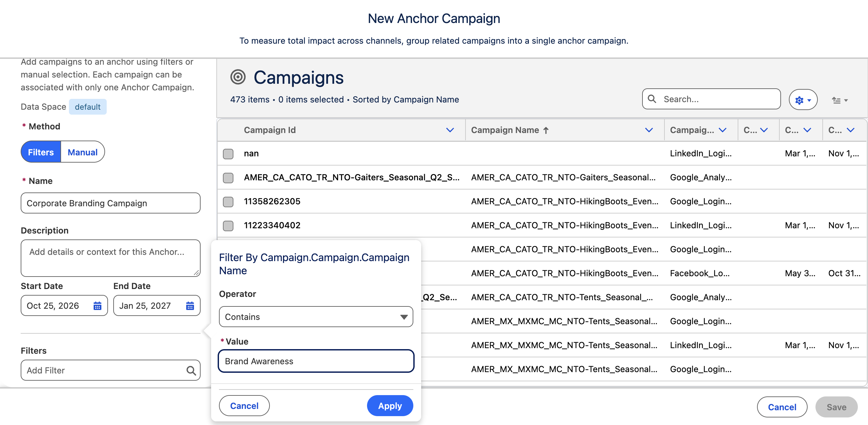Open the Campaig... column menu chevron

tap(723, 130)
